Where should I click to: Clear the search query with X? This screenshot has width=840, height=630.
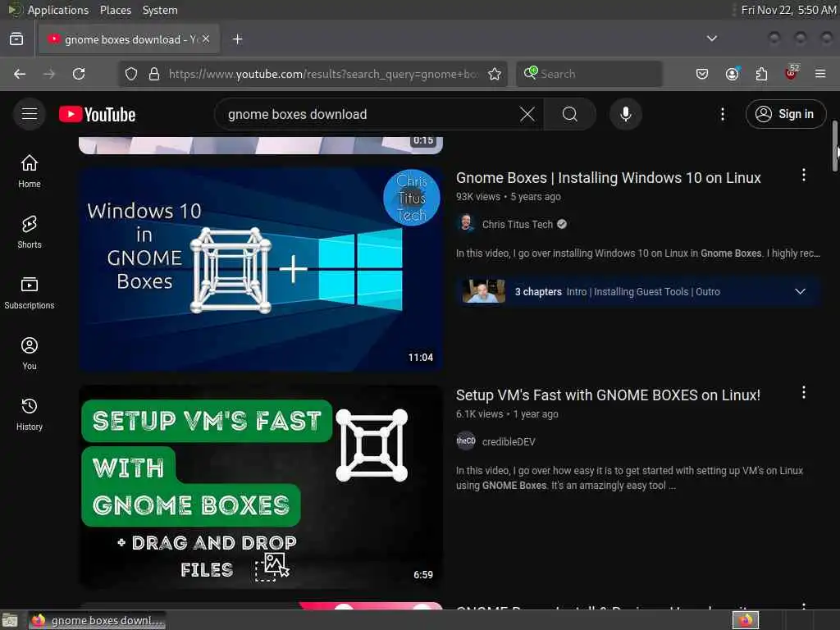[x=527, y=114]
